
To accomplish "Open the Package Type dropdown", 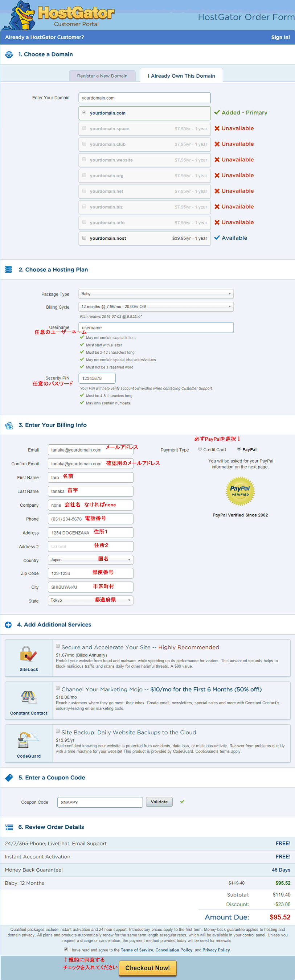I will 156,294.
